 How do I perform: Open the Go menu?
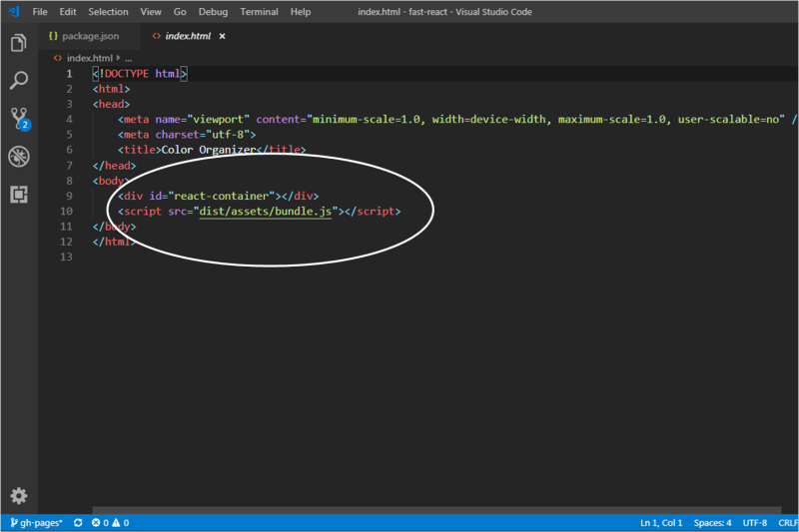tap(180, 12)
